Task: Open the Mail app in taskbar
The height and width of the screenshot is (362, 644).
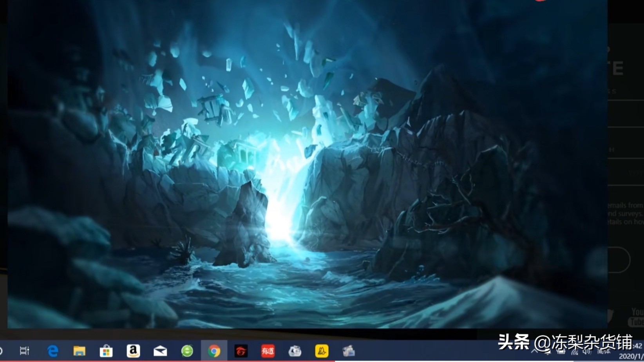Action: tap(160, 351)
